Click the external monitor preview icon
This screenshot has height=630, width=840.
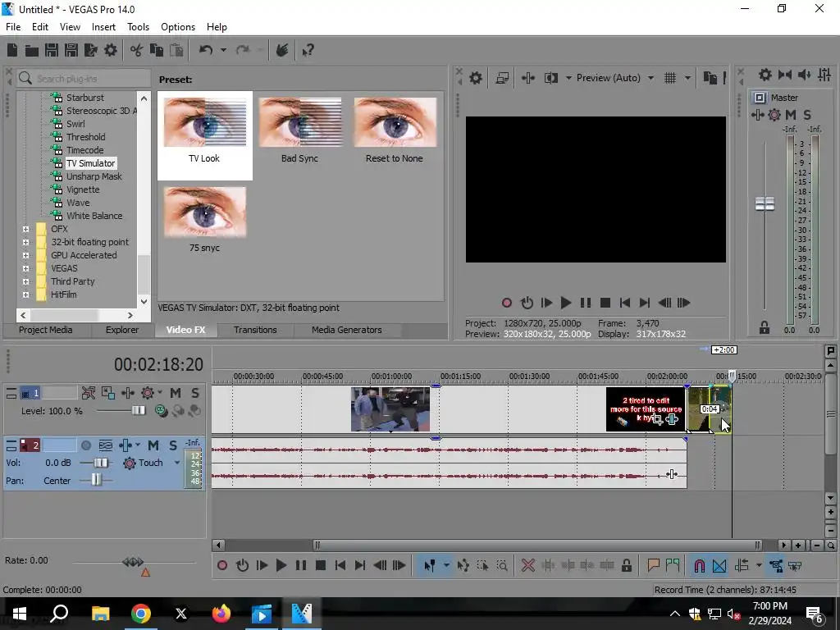502,78
